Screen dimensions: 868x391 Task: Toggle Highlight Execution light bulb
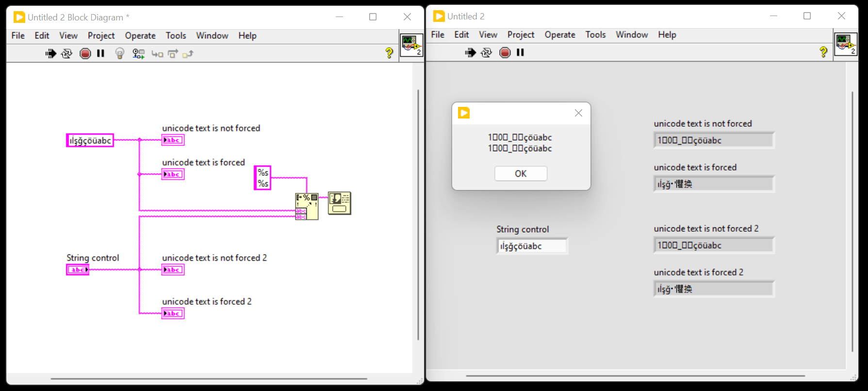click(x=119, y=53)
